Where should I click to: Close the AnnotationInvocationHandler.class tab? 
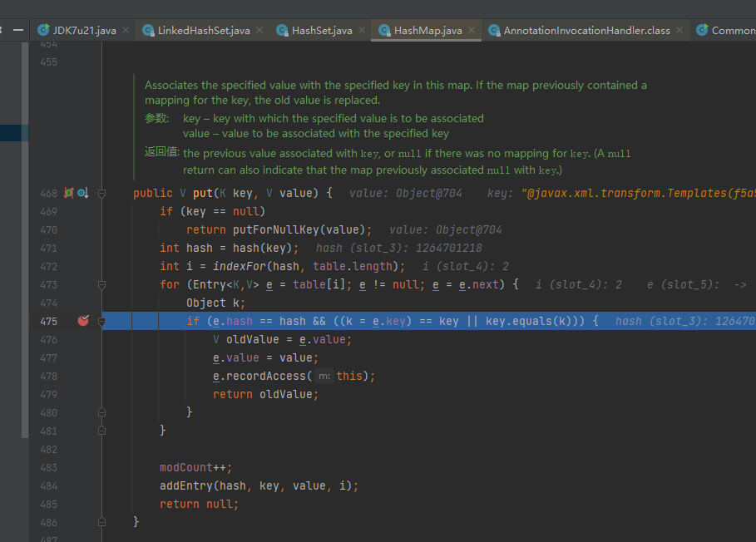679,30
